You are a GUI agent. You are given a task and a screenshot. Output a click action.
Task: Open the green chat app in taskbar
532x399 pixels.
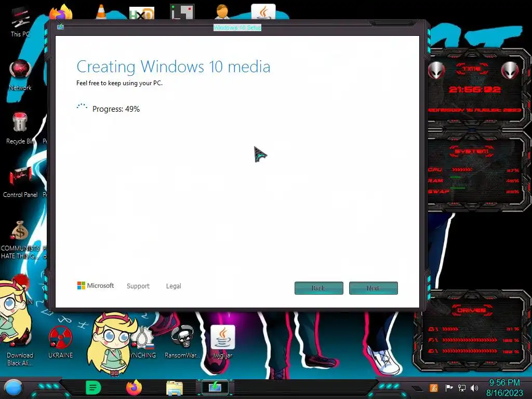coord(94,388)
